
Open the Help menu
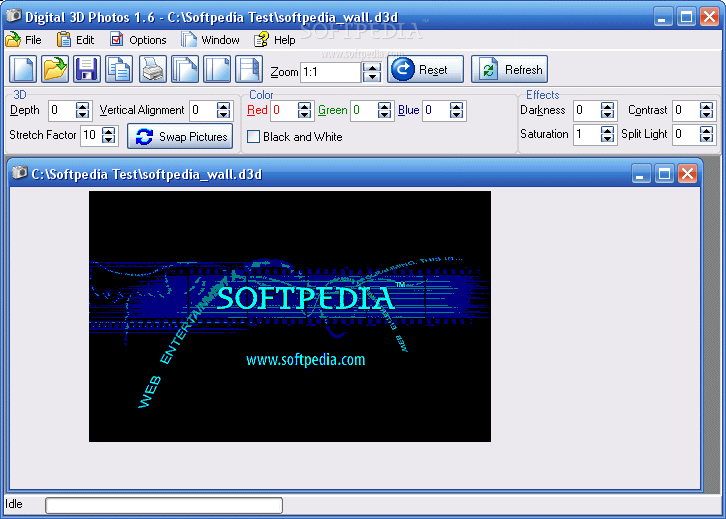[275, 40]
